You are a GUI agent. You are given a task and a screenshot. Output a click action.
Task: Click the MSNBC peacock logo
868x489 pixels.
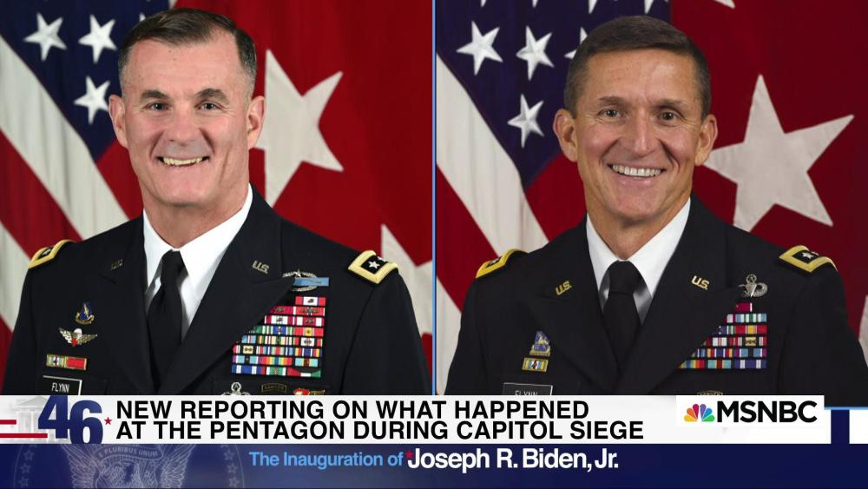pyautogui.click(x=699, y=413)
